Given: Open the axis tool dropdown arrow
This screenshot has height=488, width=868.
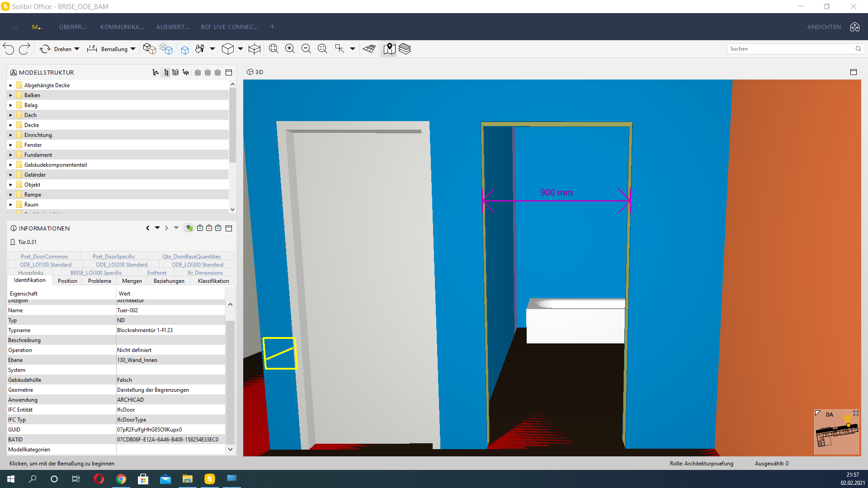Looking at the screenshot, I should pos(353,49).
